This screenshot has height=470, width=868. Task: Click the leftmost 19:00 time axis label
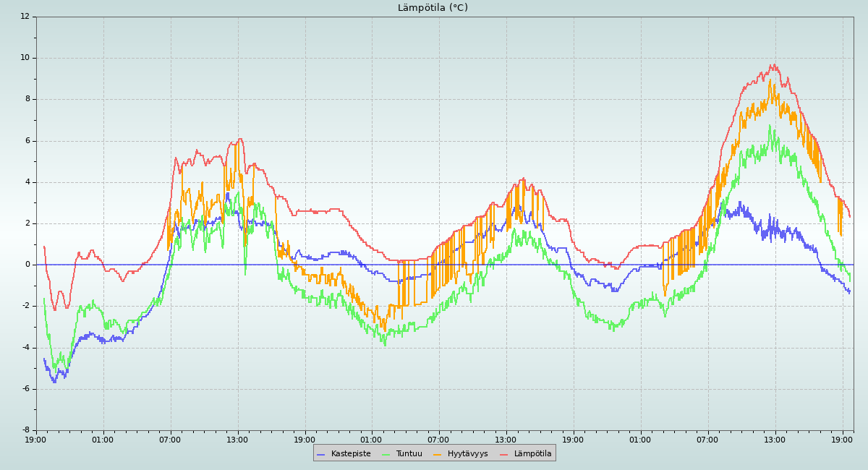35,440
